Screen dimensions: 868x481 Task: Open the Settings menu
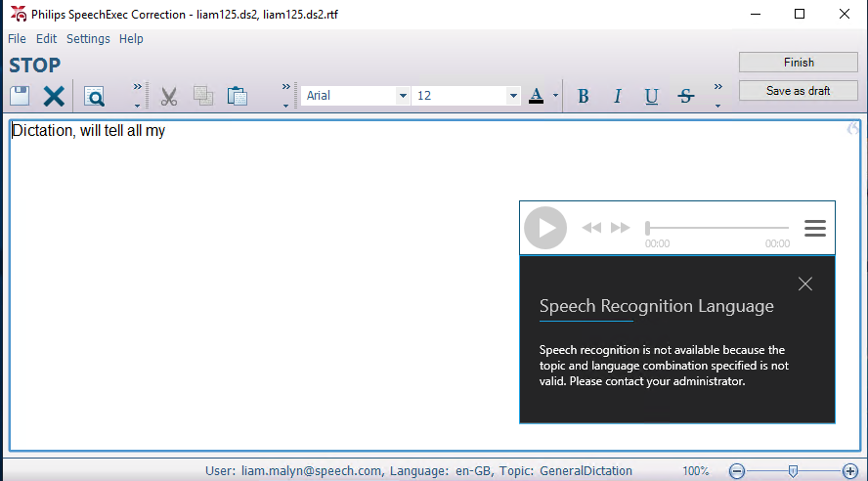(88, 39)
